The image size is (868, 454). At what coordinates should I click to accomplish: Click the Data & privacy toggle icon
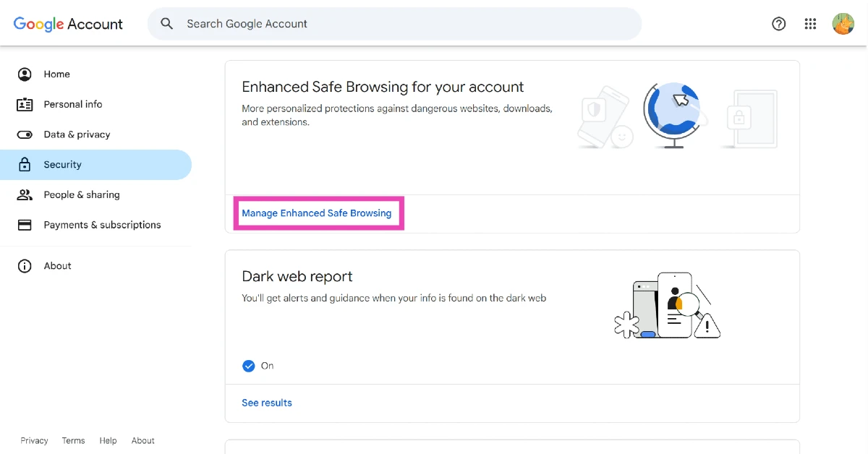(25, 134)
